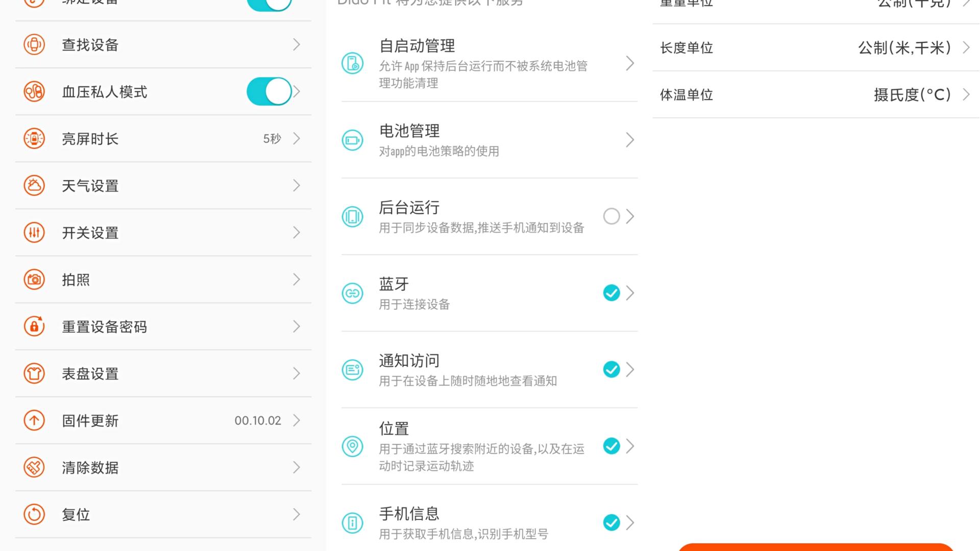Expand the 长度单位 length unit option
Image resolution: width=980 pixels, height=551 pixels.
[965, 47]
